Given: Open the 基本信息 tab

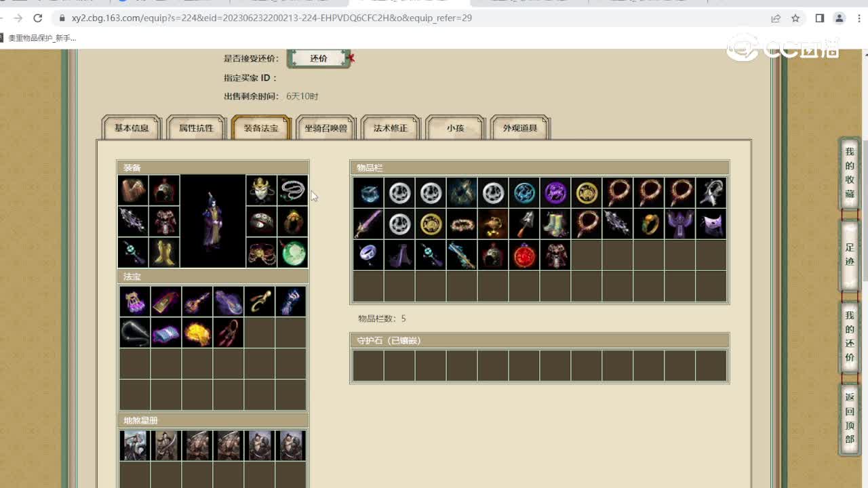Looking at the screenshot, I should pyautogui.click(x=132, y=127).
